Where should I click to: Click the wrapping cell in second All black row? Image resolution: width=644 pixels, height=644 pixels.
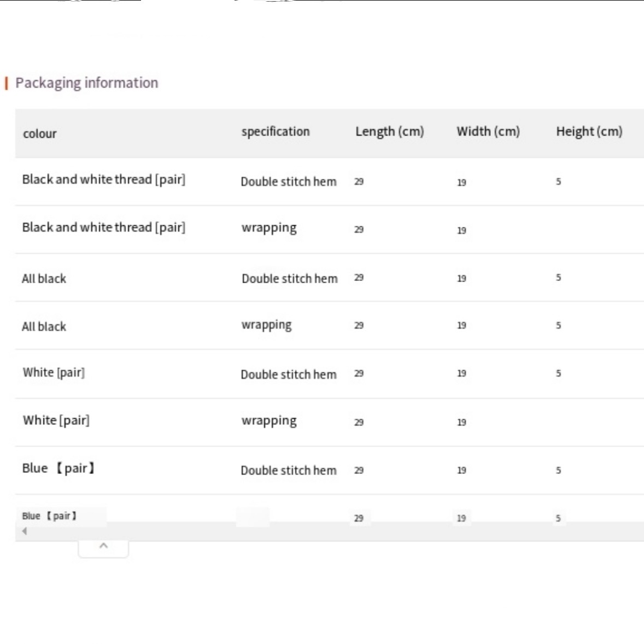click(266, 325)
